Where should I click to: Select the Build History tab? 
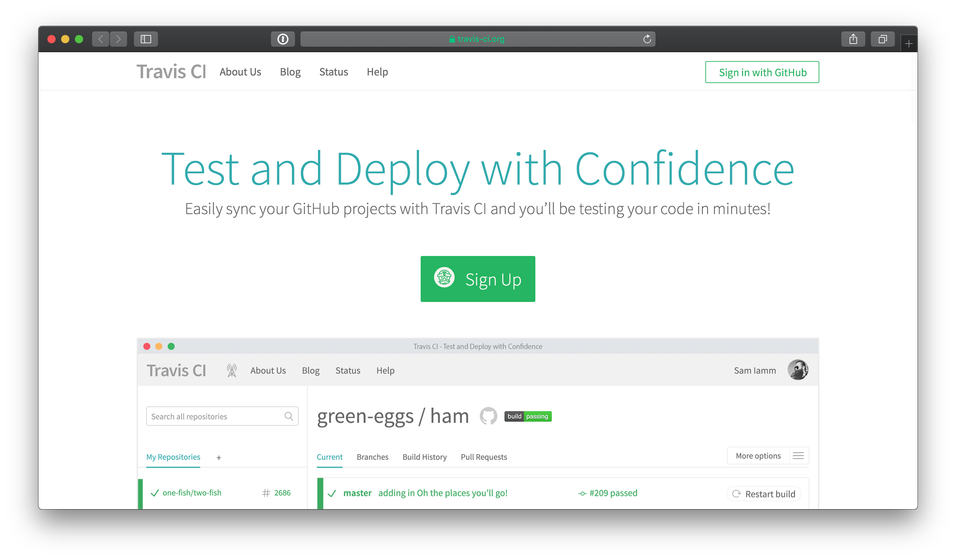pos(424,457)
